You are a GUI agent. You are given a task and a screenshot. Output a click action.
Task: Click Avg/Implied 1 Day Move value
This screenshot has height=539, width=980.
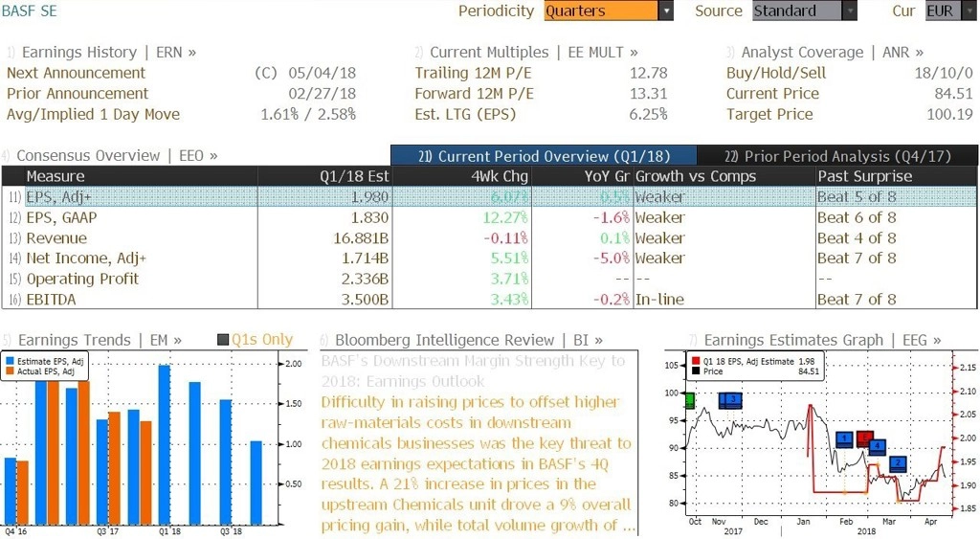308,115
